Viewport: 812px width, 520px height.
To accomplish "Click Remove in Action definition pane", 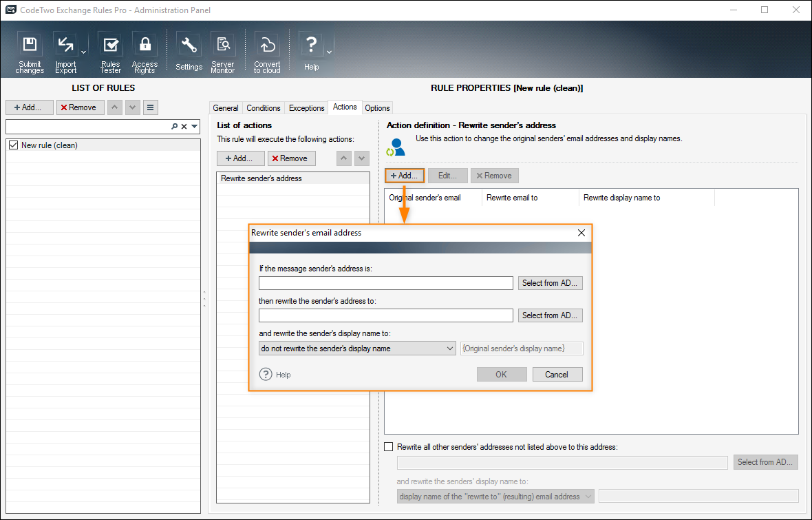I will [x=495, y=176].
